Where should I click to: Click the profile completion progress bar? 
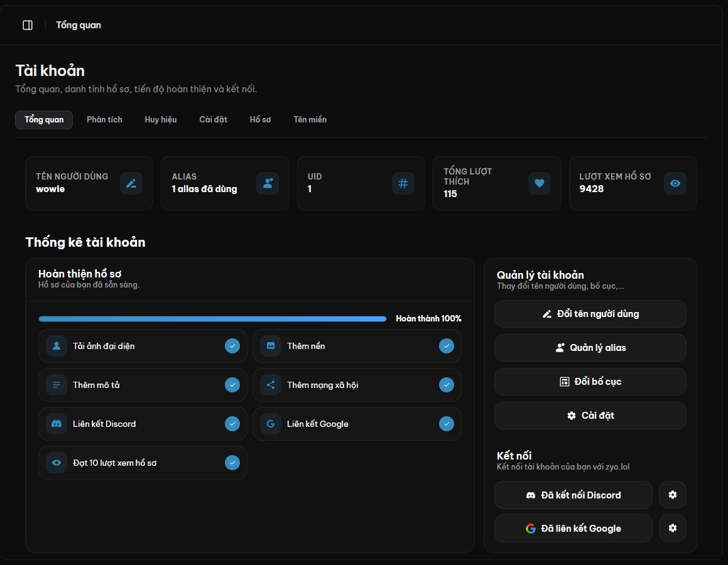[x=213, y=319]
